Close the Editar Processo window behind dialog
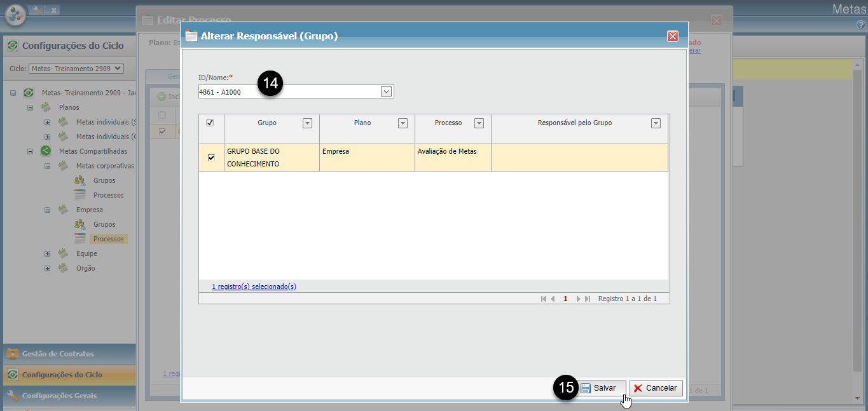The image size is (868, 411). click(717, 20)
